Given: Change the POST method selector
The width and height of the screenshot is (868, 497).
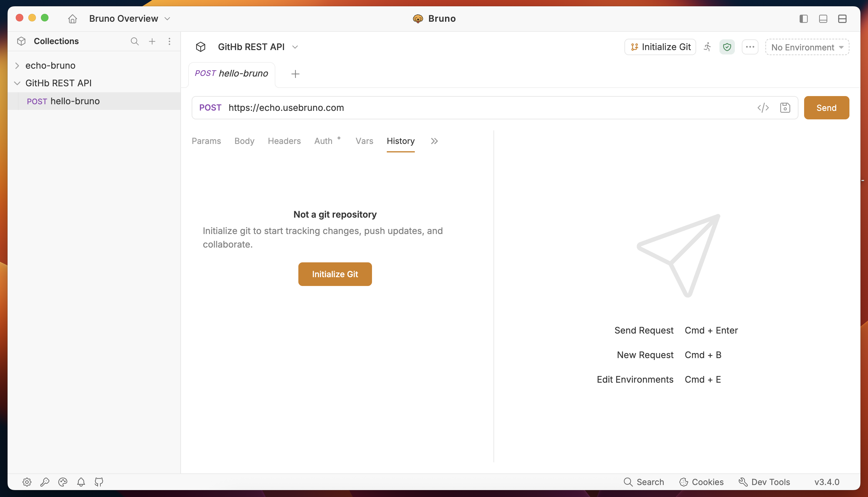Looking at the screenshot, I should coord(210,108).
